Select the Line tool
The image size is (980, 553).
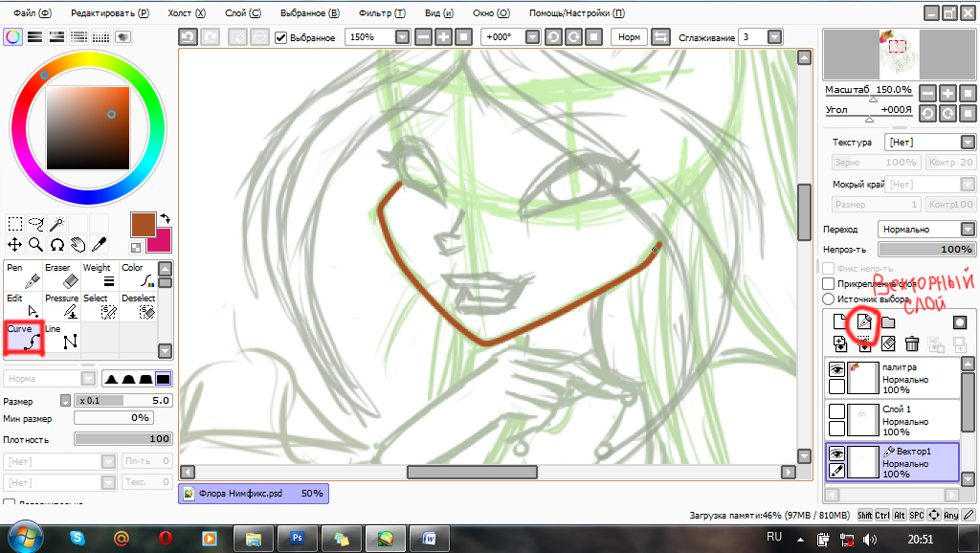[61, 338]
